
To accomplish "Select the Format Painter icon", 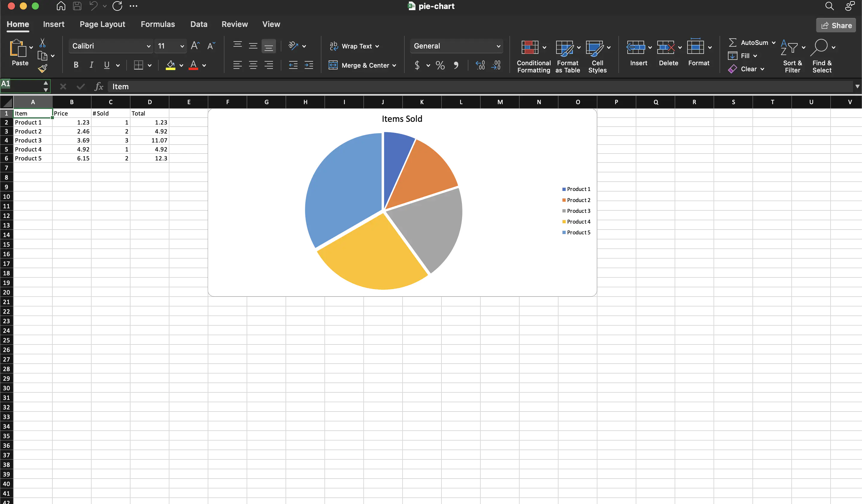I will (x=43, y=68).
